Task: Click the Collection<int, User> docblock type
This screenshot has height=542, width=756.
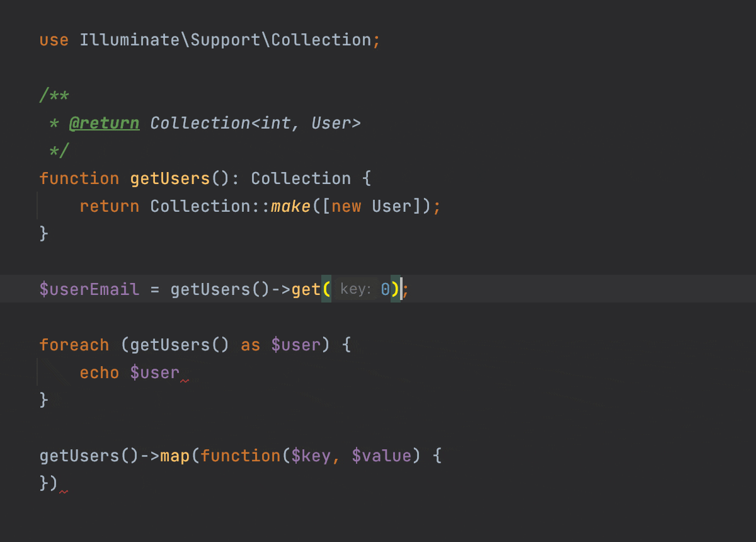Action: (x=255, y=123)
